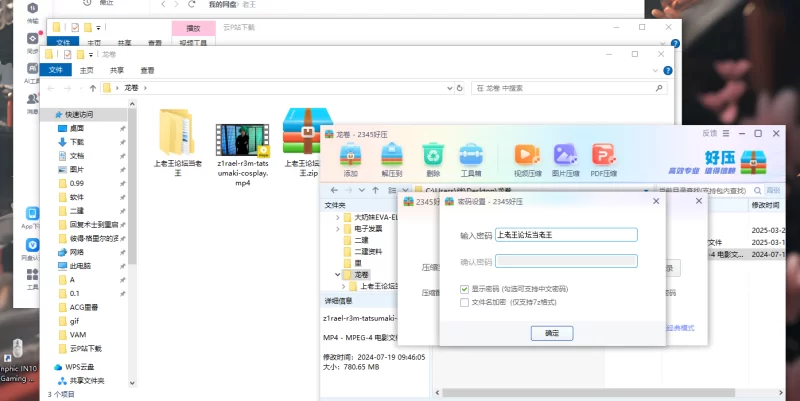The height and width of the screenshot is (401, 800).
Task: Open the address bar dropdown in 龙卷 Explorer
Action: click(x=449, y=88)
